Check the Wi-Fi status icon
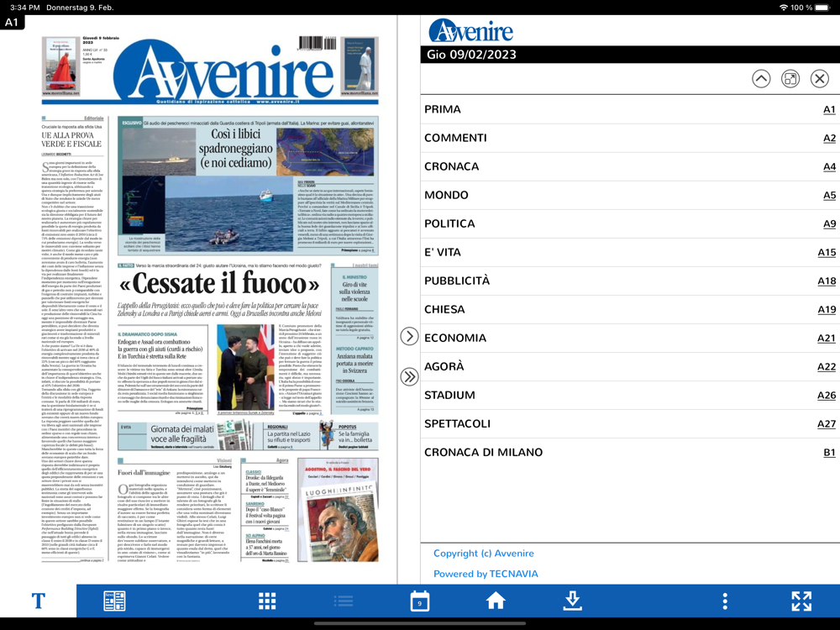 pyautogui.click(x=783, y=8)
